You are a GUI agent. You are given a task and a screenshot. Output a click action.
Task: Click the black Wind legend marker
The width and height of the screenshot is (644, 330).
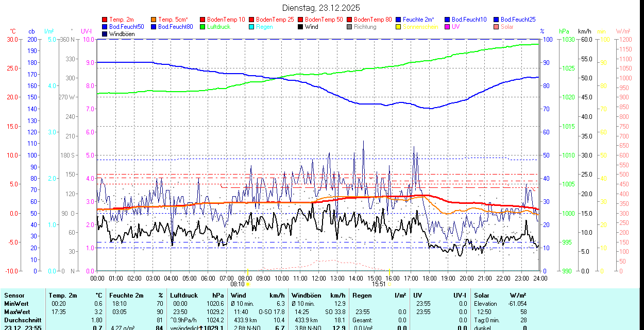point(300,27)
